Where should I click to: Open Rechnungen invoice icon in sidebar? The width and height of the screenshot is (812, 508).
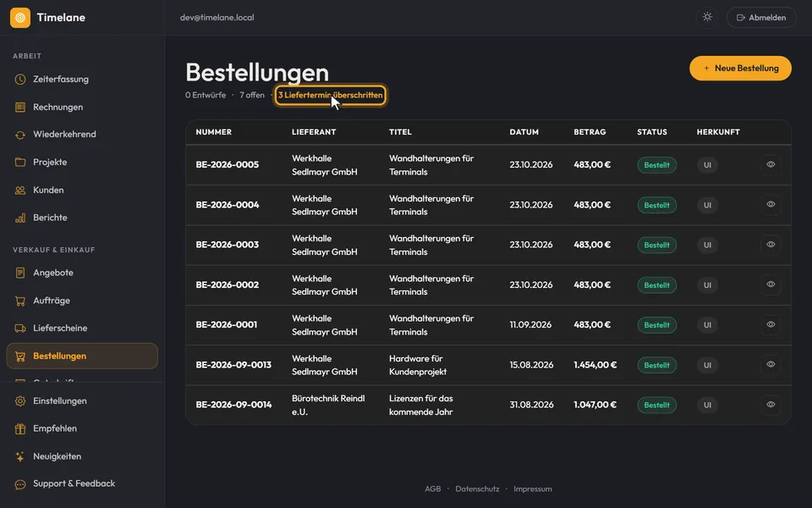[20, 108]
